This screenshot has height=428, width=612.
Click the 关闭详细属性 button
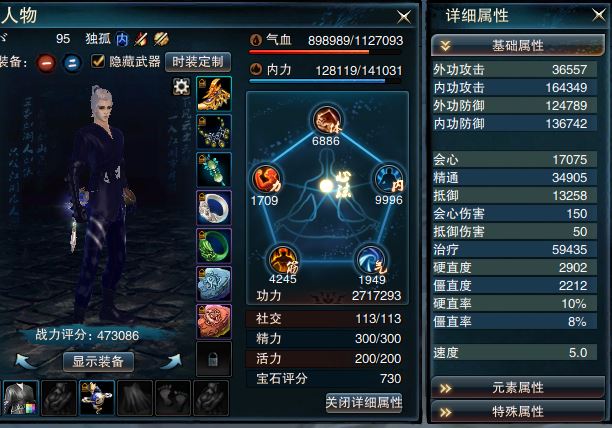[364, 402]
